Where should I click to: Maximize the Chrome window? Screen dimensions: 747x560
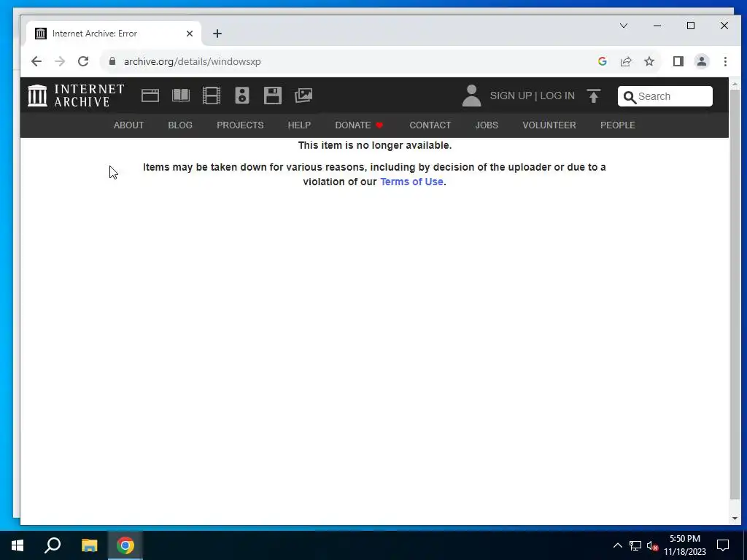pyautogui.click(x=690, y=26)
